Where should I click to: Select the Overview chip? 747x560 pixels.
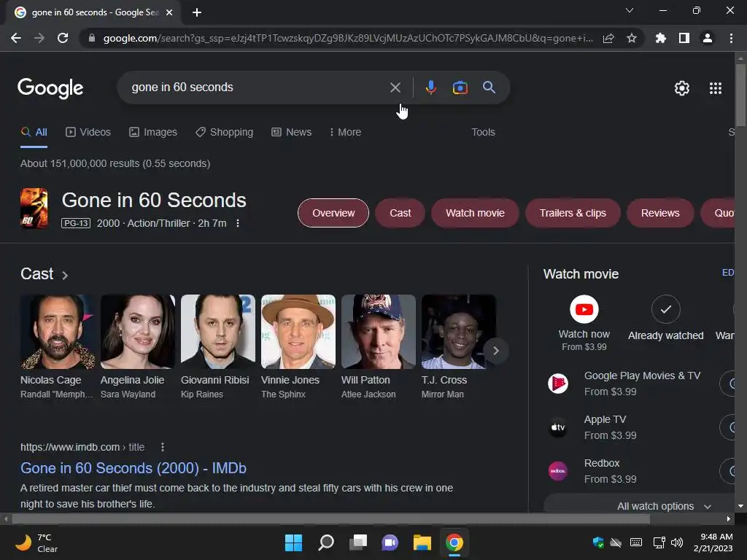tap(333, 213)
